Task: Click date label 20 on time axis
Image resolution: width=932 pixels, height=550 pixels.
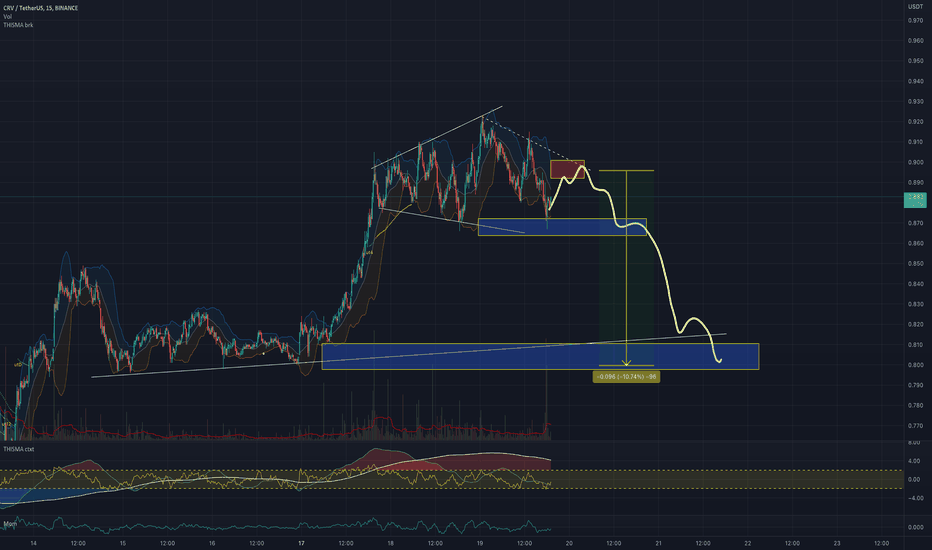Action: (569, 543)
